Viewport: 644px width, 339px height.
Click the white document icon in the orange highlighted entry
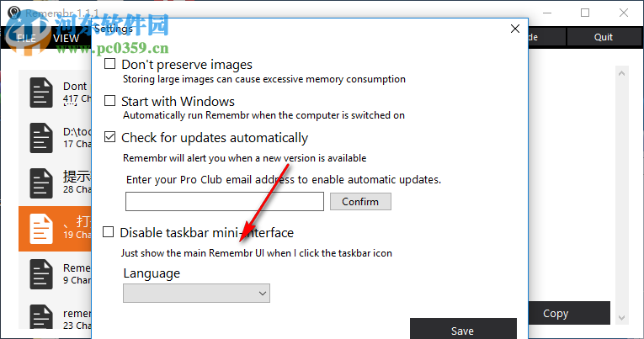(40, 229)
